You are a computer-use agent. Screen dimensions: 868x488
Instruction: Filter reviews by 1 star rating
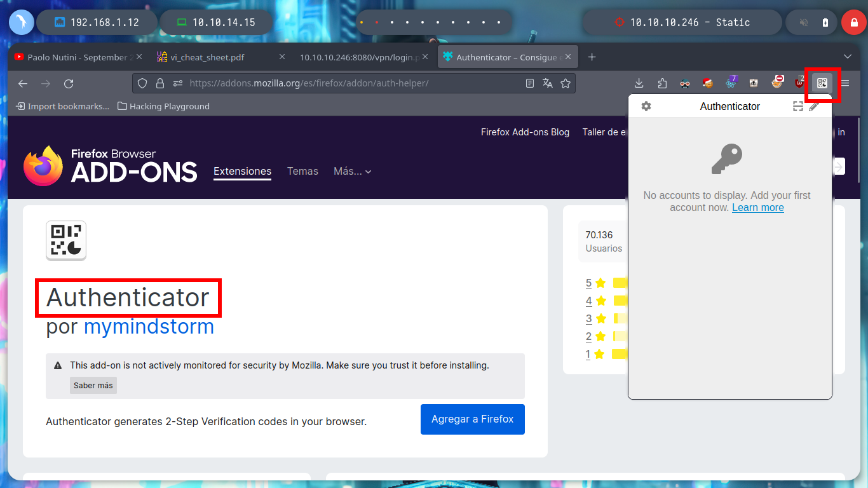588,354
